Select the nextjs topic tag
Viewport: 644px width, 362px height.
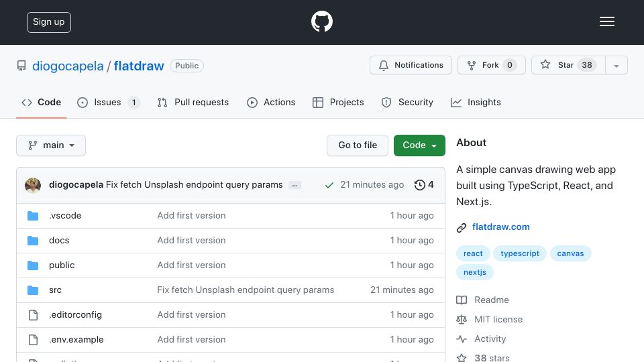click(475, 272)
